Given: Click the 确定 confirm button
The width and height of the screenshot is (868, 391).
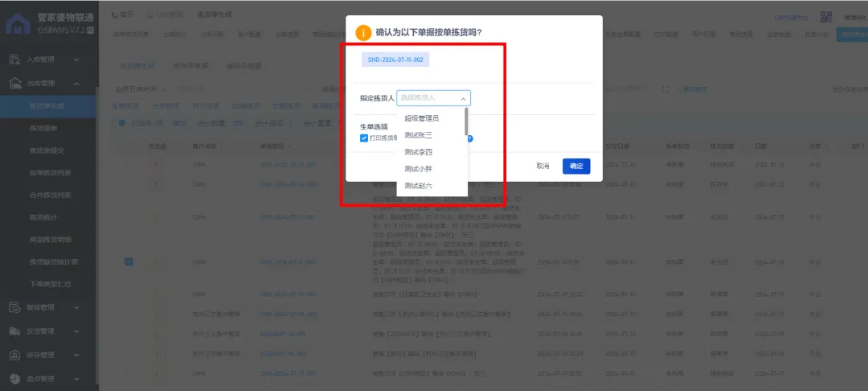Looking at the screenshot, I should pos(576,166).
